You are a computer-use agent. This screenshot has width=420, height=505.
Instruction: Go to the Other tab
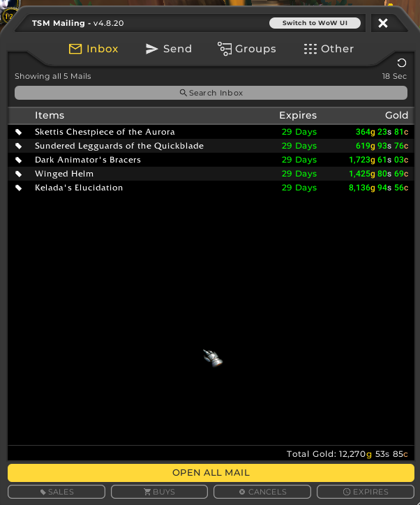[329, 49]
